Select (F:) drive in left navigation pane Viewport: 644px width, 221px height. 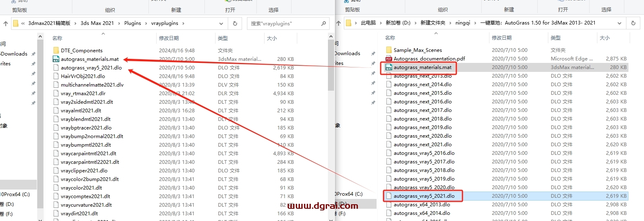7,214
